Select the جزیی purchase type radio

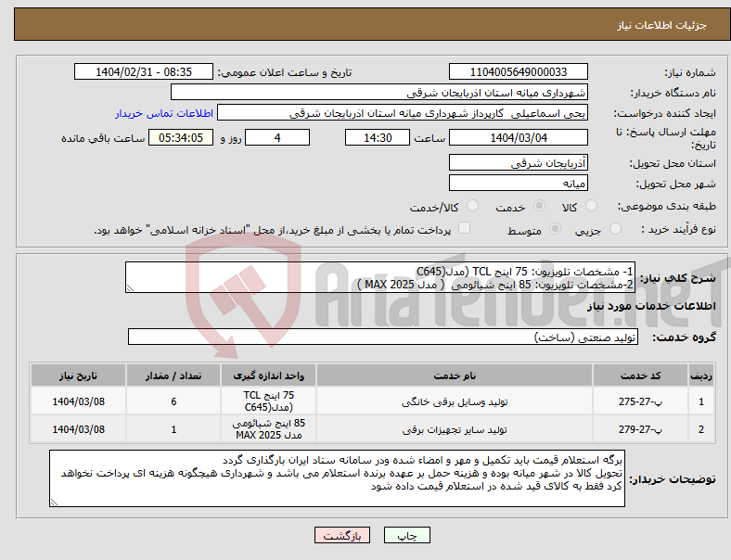click(x=615, y=228)
